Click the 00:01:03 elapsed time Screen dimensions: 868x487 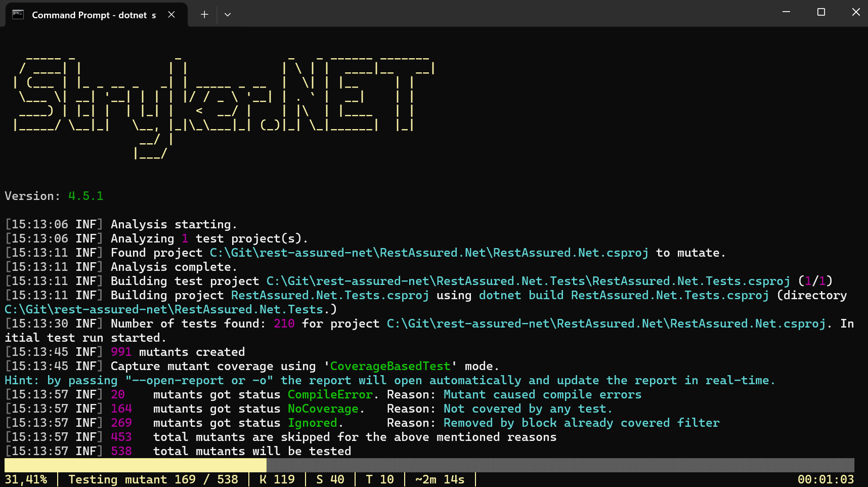click(x=826, y=479)
